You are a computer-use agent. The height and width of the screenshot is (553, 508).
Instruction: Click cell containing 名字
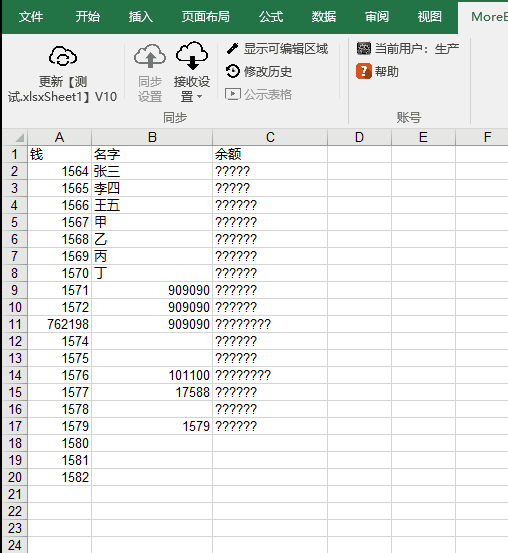[152, 154]
